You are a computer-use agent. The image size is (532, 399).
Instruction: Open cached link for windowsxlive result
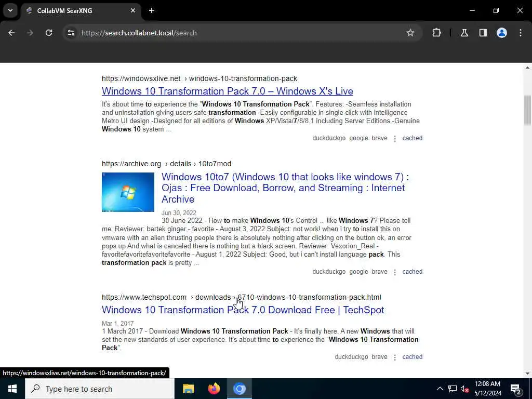[412, 138]
